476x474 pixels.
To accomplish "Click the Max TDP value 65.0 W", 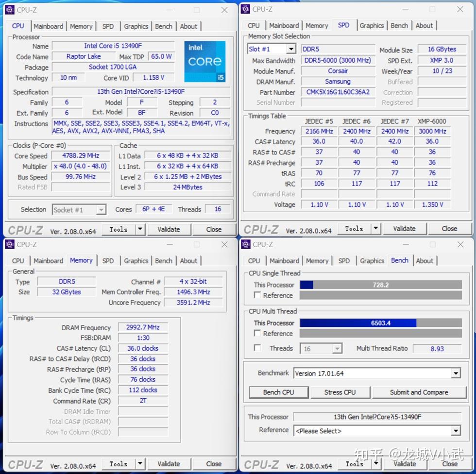I will pyautogui.click(x=161, y=56).
